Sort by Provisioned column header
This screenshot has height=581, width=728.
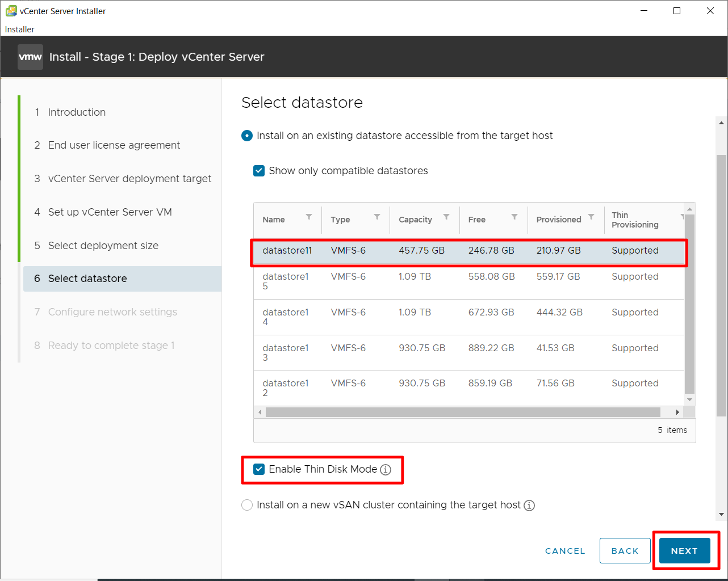click(559, 220)
